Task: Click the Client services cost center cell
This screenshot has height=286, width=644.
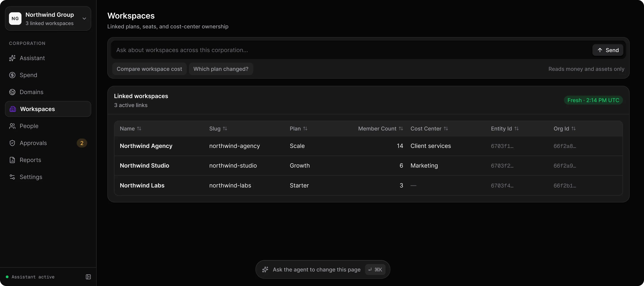Action: pyautogui.click(x=430, y=146)
